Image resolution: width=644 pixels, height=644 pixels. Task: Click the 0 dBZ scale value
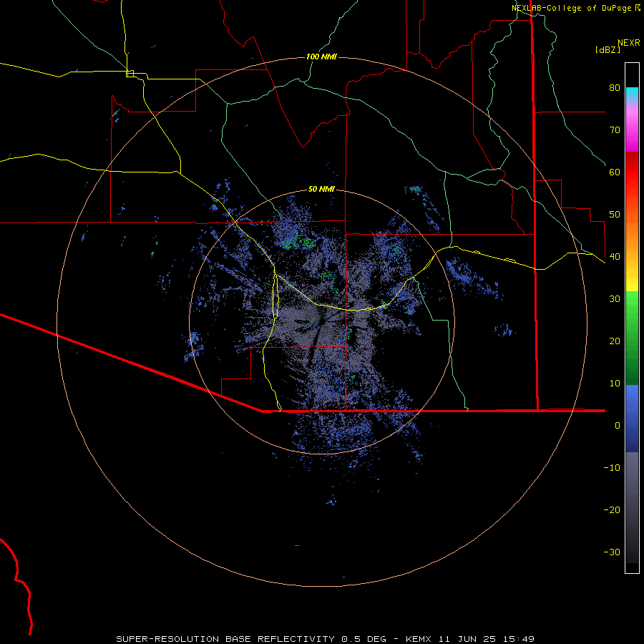[x=618, y=426]
